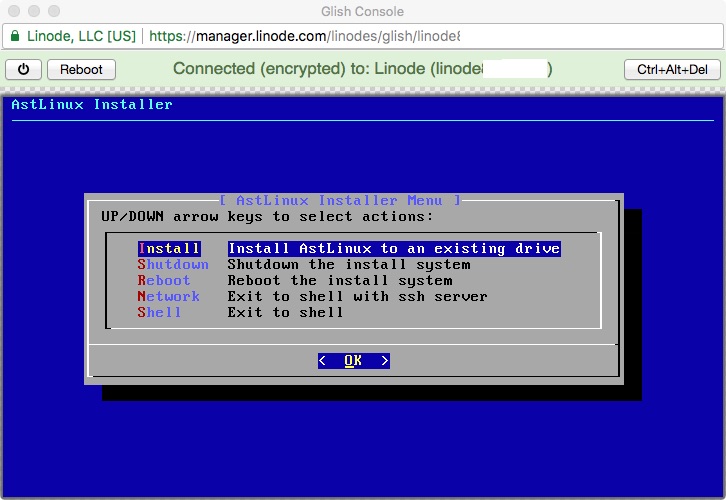Click the 'AstLinux Installer' header text
Screen dimensions: 726x500
[x=92, y=105]
